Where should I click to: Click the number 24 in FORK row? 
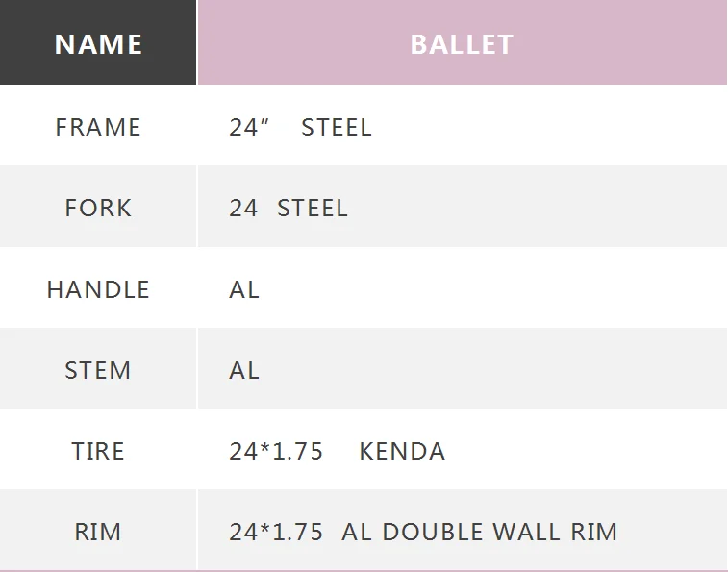point(243,208)
